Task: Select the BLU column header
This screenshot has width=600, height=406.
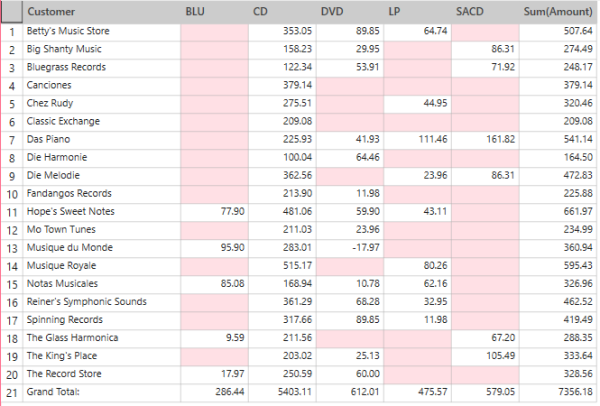Action: pyautogui.click(x=215, y=11)
